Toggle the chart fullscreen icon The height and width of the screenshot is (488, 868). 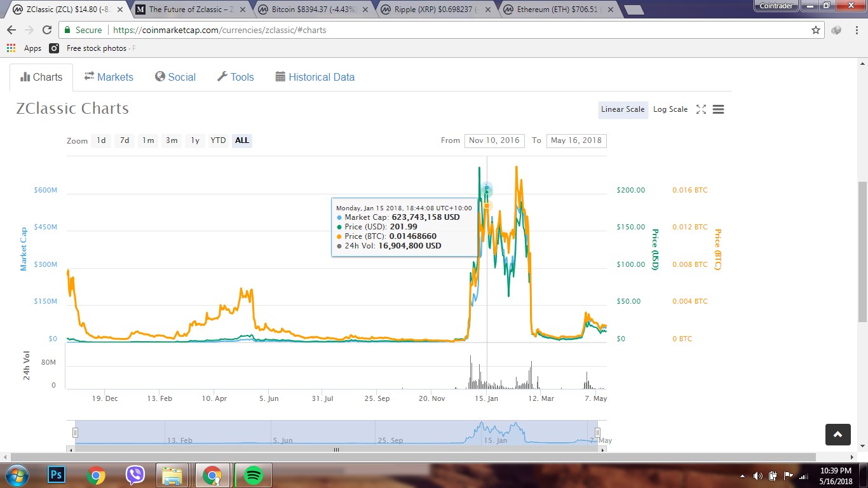701,109
